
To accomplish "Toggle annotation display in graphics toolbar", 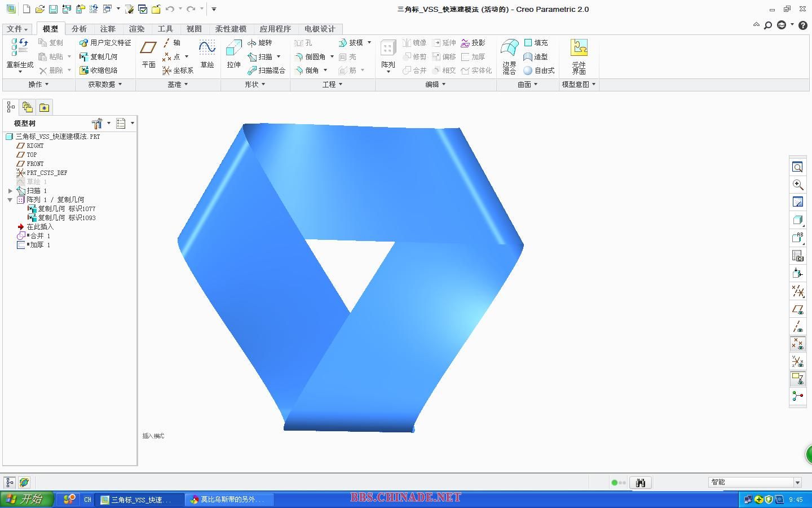I will 797,379.
